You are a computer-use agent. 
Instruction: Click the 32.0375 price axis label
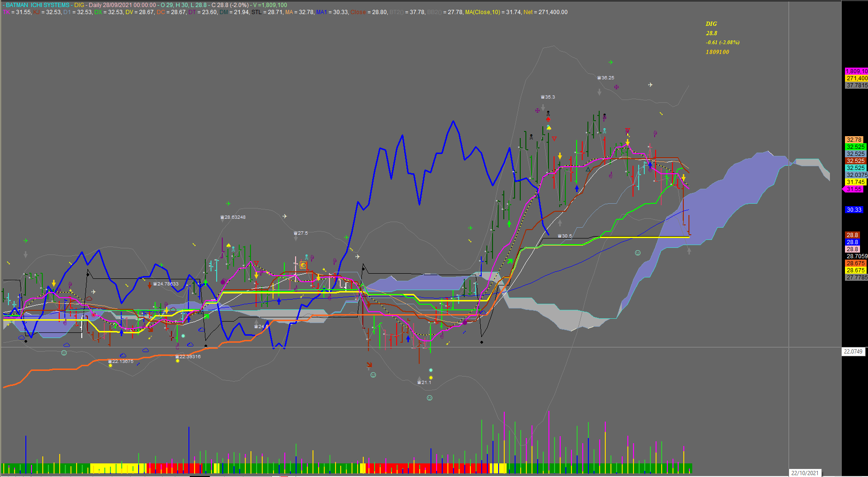click(x=857, y=175)
